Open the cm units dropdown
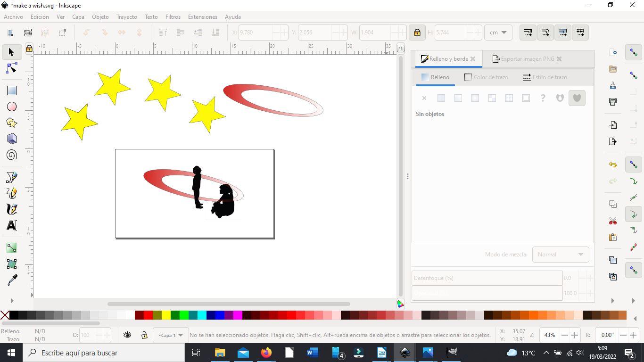This screenshot has width=644, height=362. 498,33
